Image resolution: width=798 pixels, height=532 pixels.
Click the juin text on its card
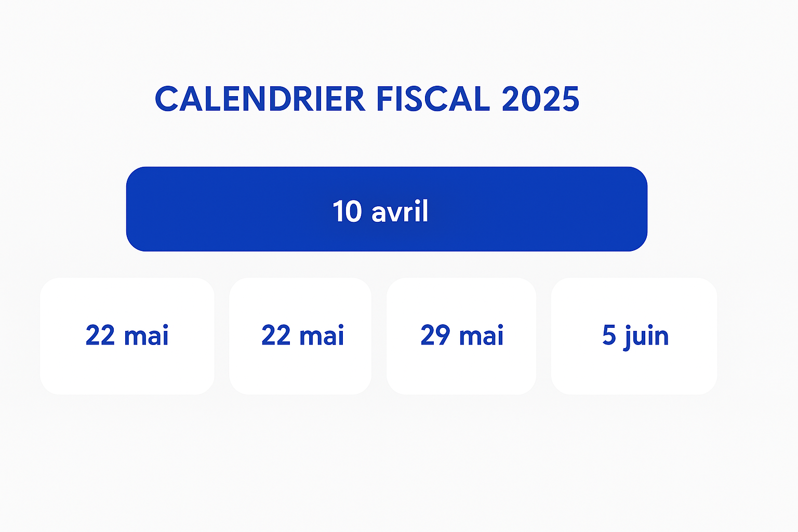pyautogui.click(x=646, y=337)
